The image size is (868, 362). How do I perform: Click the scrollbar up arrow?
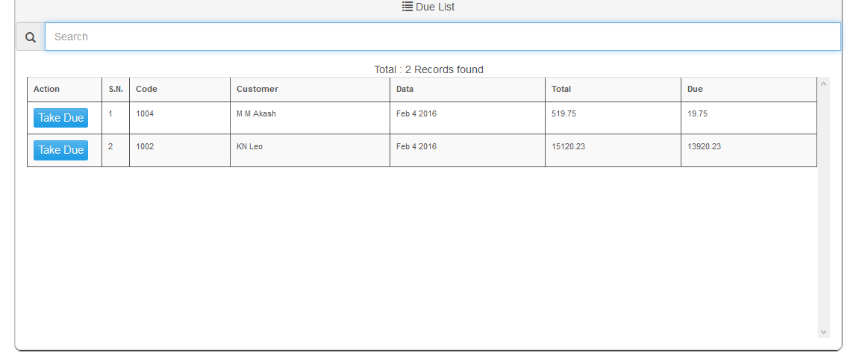823,84
